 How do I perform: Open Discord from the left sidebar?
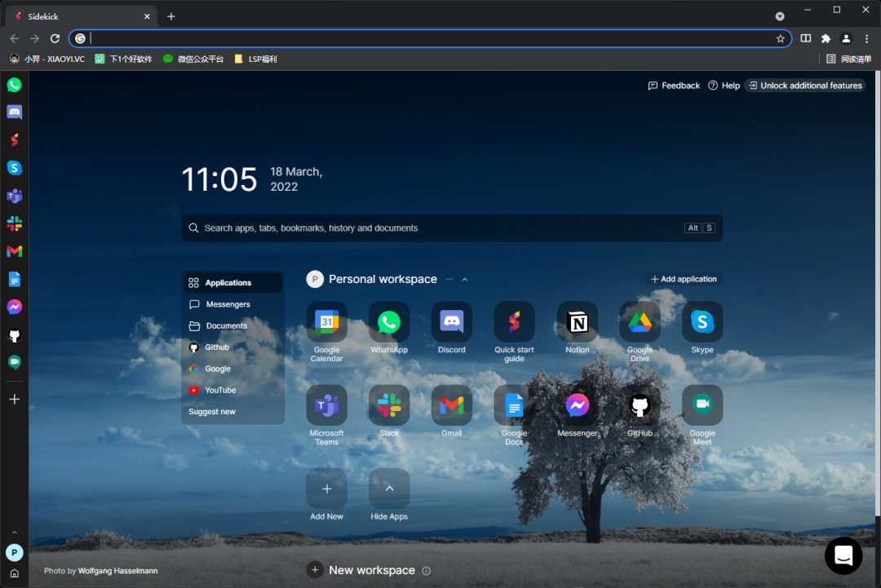(x=15, y=113)
